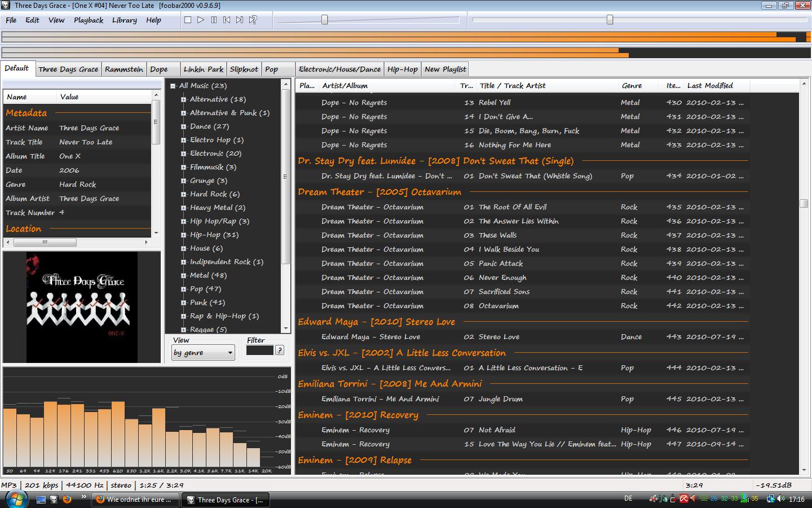This screenshot has width=812, height=508.
Task: Open the Help menu
Action: point(153,20)
